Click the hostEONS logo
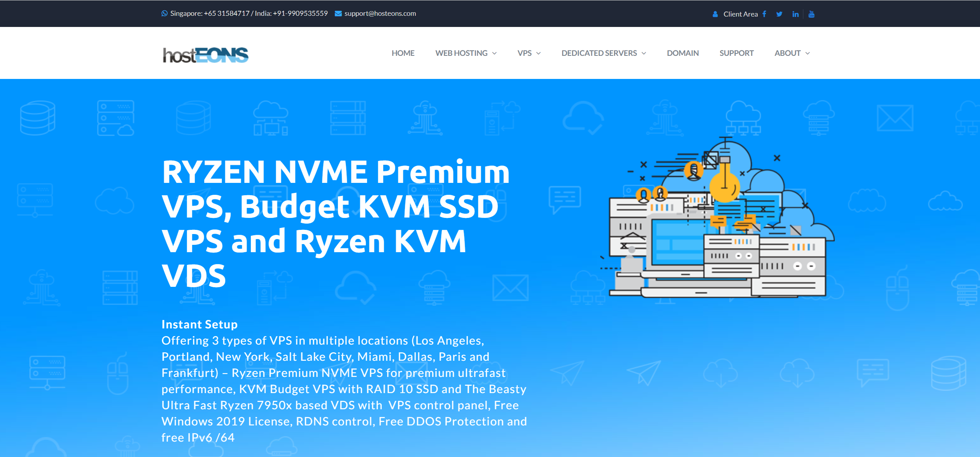980x457 pixels. [205, 55]
